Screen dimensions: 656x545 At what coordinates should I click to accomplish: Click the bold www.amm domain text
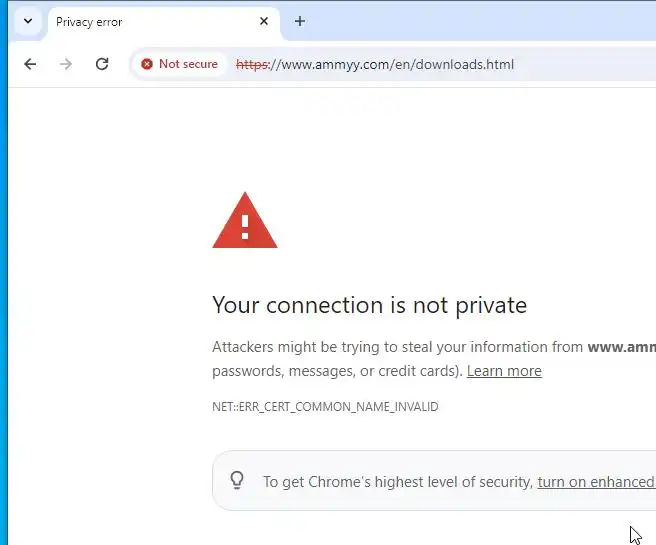click(621, 348)
